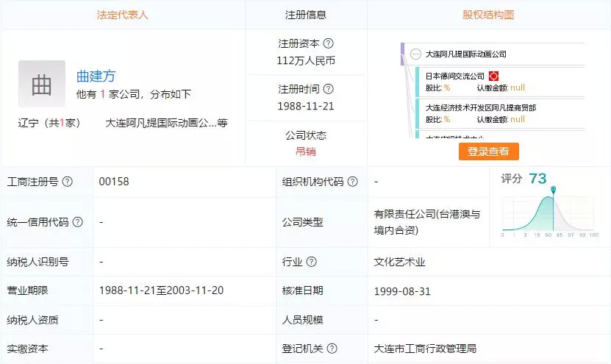Click the 营业期限 label
The width and height of the screenshot is (611, 364).
tap(27, 290)
